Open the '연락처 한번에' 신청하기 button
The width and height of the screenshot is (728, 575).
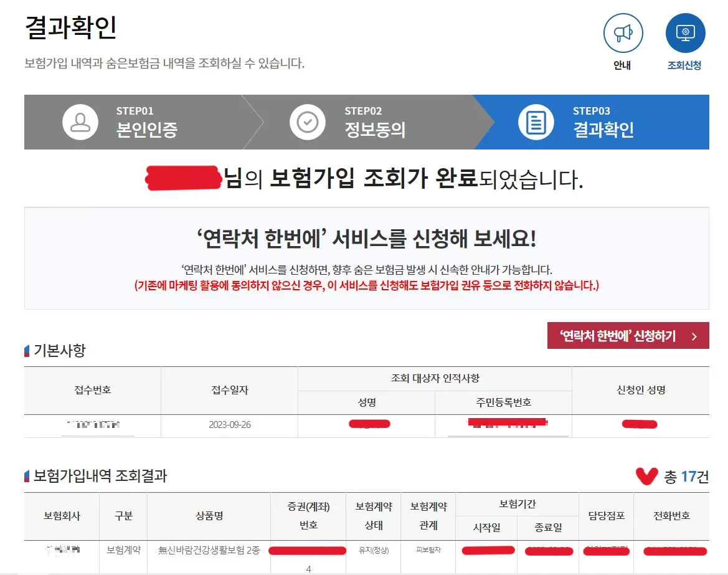627,335
